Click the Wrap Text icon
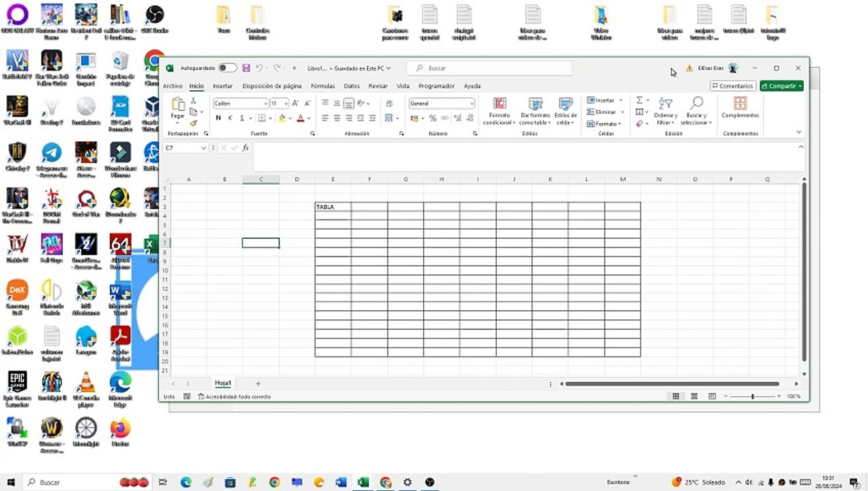Viewport: 868px width, 491px height. [x=390, y=103]
